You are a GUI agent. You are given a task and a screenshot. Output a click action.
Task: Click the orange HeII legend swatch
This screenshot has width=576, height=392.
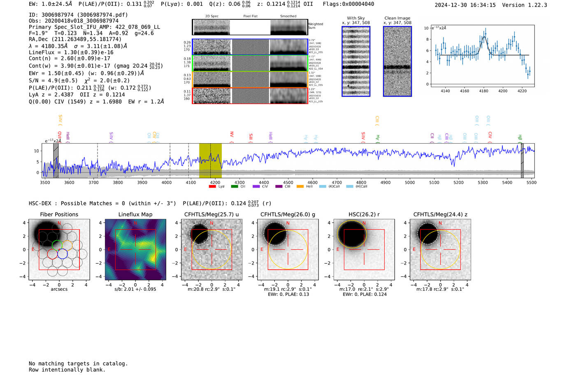300,186
